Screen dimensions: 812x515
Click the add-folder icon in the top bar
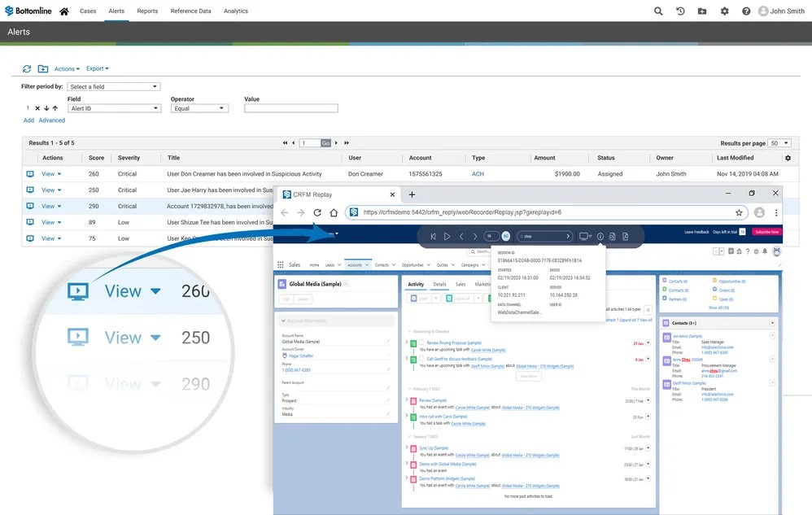702,11
